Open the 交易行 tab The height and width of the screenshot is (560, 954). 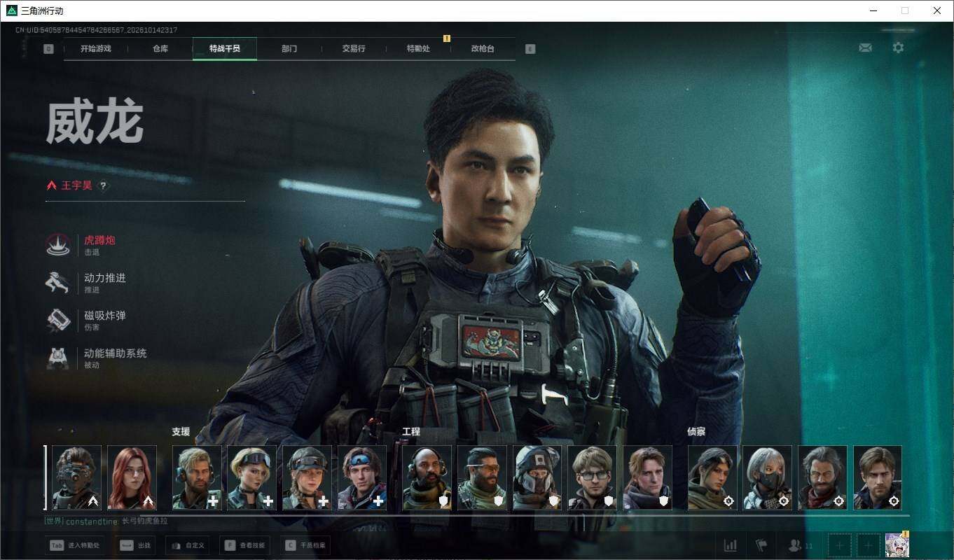point(354,49)
